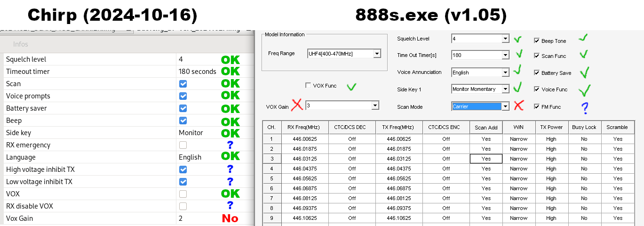Open the Infos tab in Chirp
Screen dimensions: 644x226
tap(21, 44)
